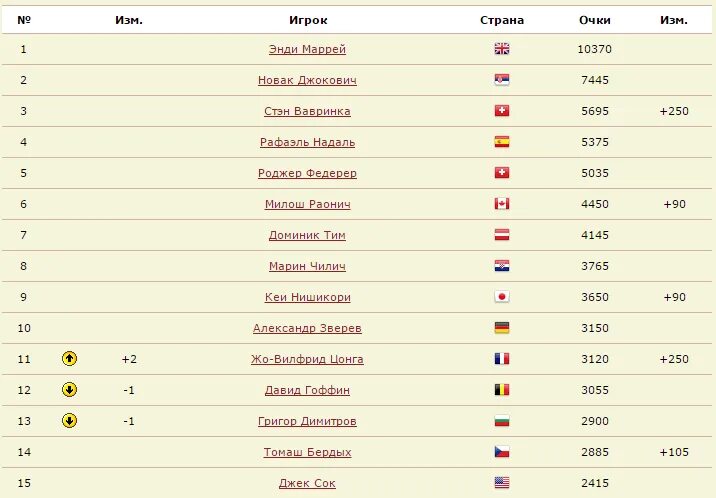Open Энди Маррей player link
The image size is (716, 498).
[307, 49]
